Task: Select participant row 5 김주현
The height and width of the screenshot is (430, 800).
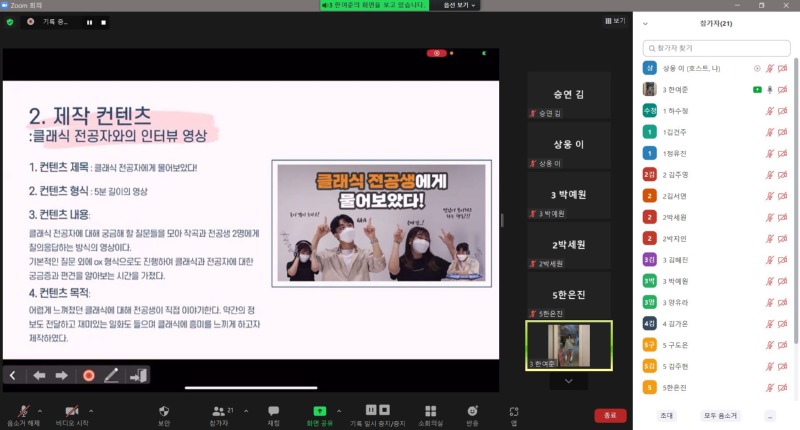Action: click(716, 366)
